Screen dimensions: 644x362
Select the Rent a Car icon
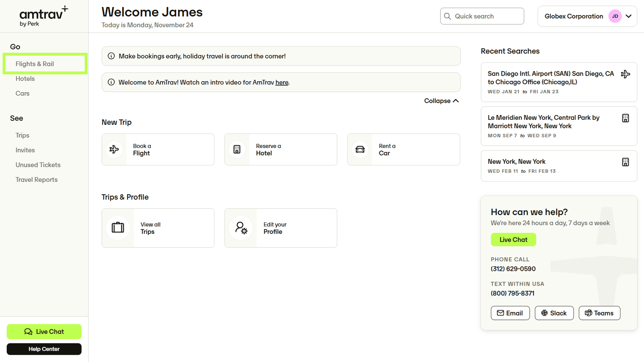pyautogui.click(x=360, y=150)
